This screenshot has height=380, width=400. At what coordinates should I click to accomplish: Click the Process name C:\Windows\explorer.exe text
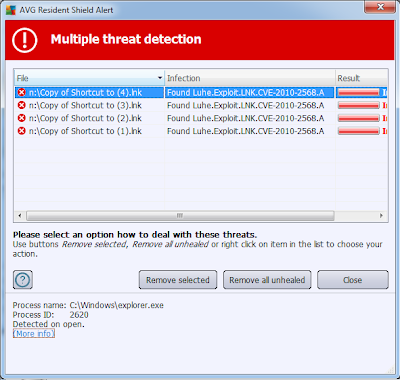point(88,305)
